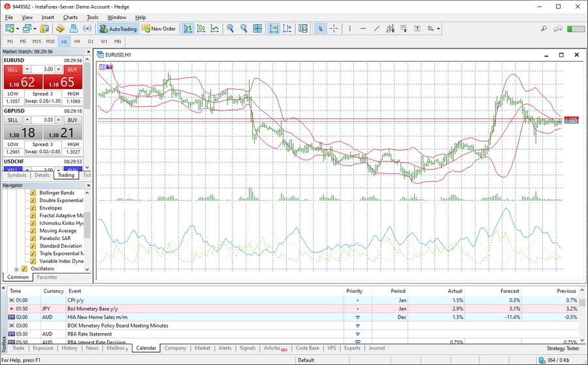This screenshot has height=365, width=588.
Task: Select the M15 timeframe
Action: point(37,41)
